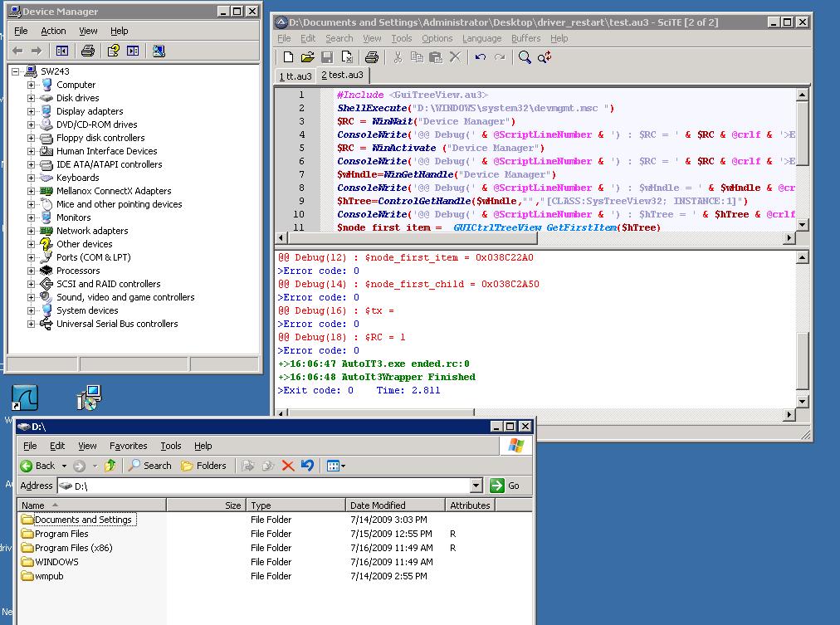
Task: Select Sound, video and game controllers item
Action: coord(125,297)
